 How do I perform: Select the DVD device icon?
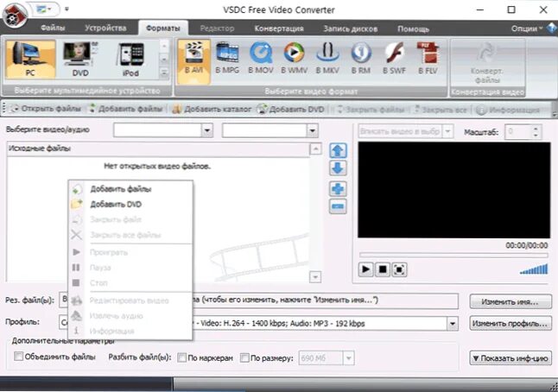point(80,59)
